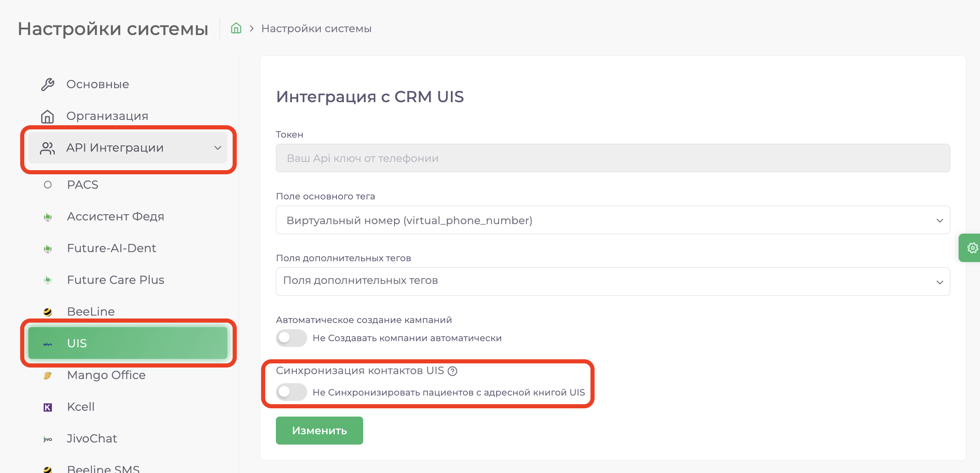Click the icon beside Future-AI-Dent
Viewport: 980px width, 473px height.
(48, 248)
